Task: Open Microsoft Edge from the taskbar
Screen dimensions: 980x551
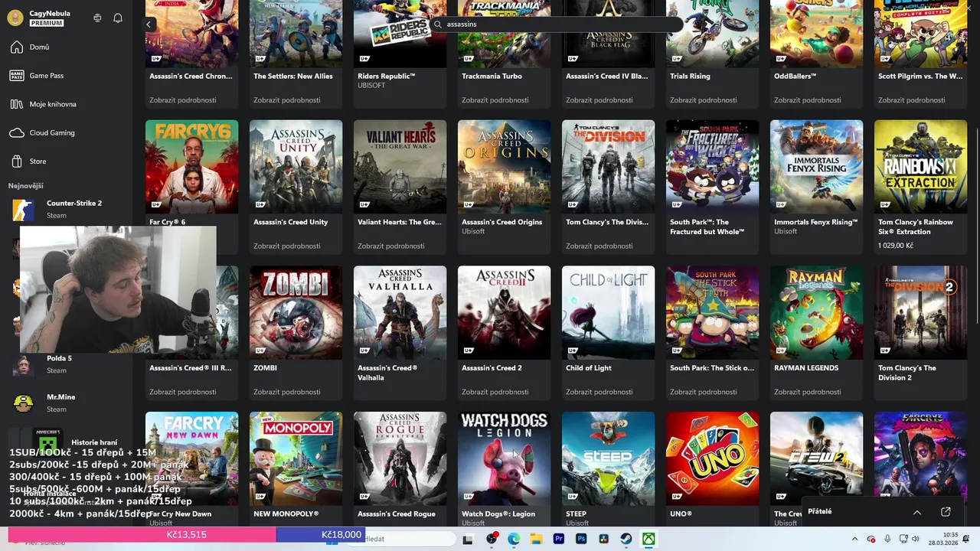Action: coord(514,539)
